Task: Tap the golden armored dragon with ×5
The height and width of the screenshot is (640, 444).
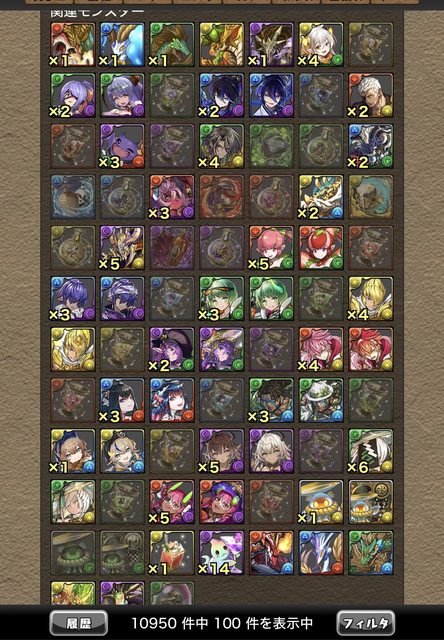Action: pyautogui.click(x=122, y=248)
